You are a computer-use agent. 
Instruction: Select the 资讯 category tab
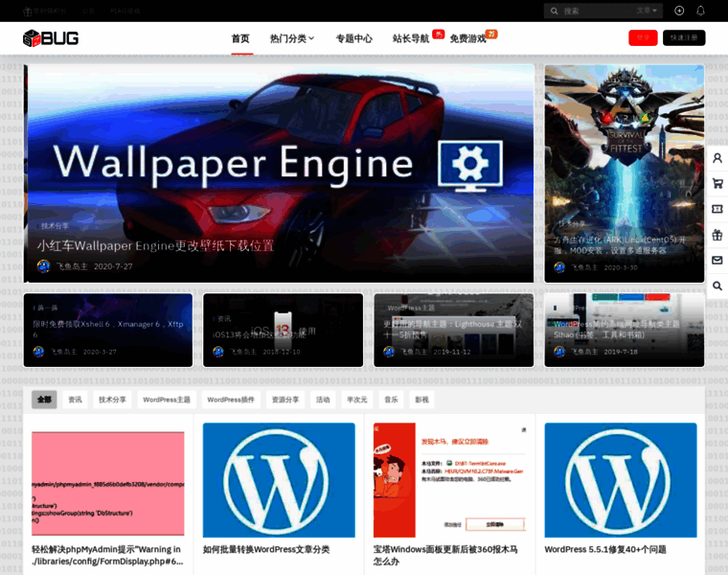click(x=76, y=400)
